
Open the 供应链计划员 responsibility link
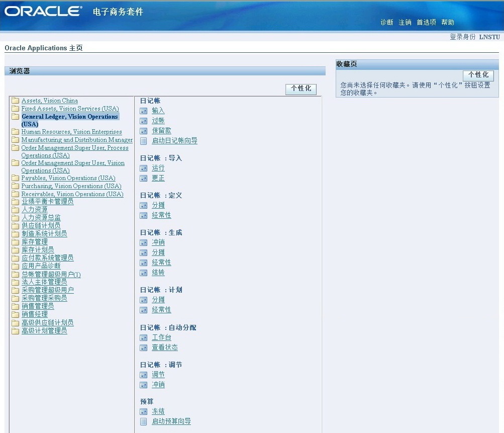[x=41, y=225]
